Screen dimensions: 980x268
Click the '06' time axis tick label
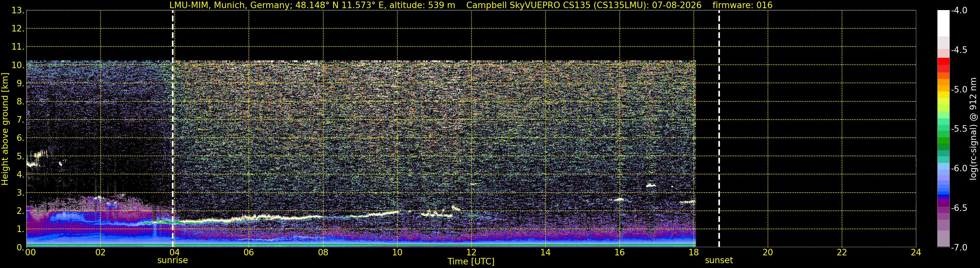pyautogui.click(x=249, y=252)
